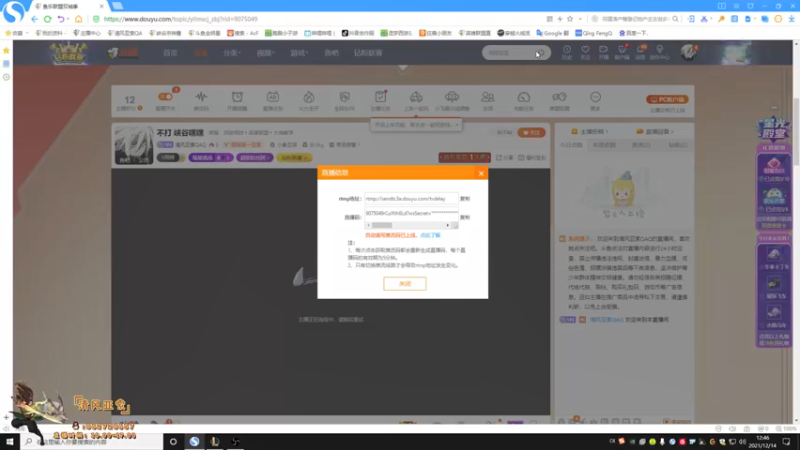
Task: Close the orange stream info dialog with X
Action: 481,173
